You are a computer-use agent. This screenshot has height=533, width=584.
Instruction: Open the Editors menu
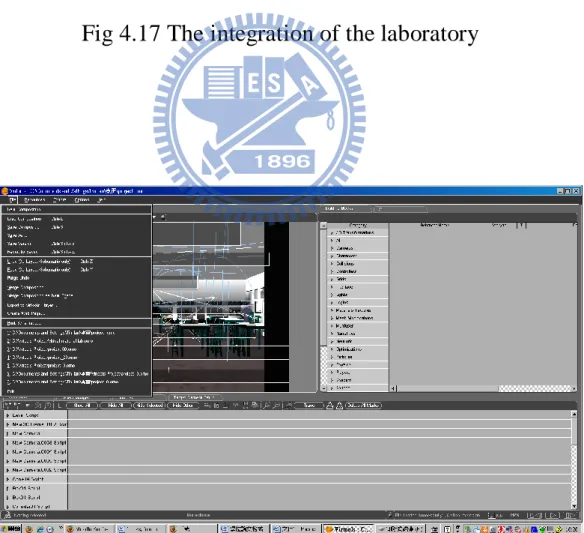[x=60, y=200]
